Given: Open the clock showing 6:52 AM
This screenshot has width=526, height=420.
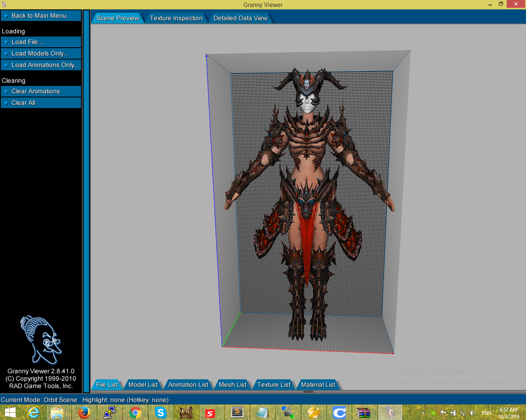Looking at the screenshot, I should click(x=509, y=413).
